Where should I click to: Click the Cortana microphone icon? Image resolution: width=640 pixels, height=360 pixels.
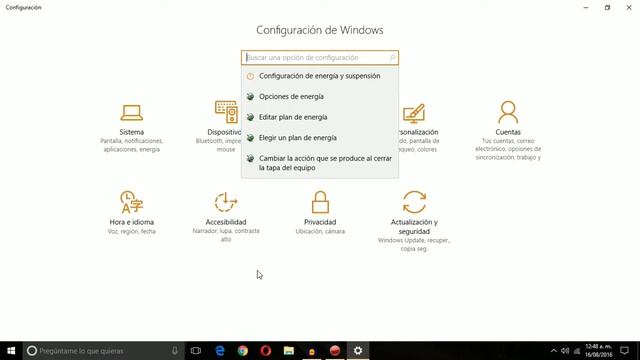tap(175, 351)
